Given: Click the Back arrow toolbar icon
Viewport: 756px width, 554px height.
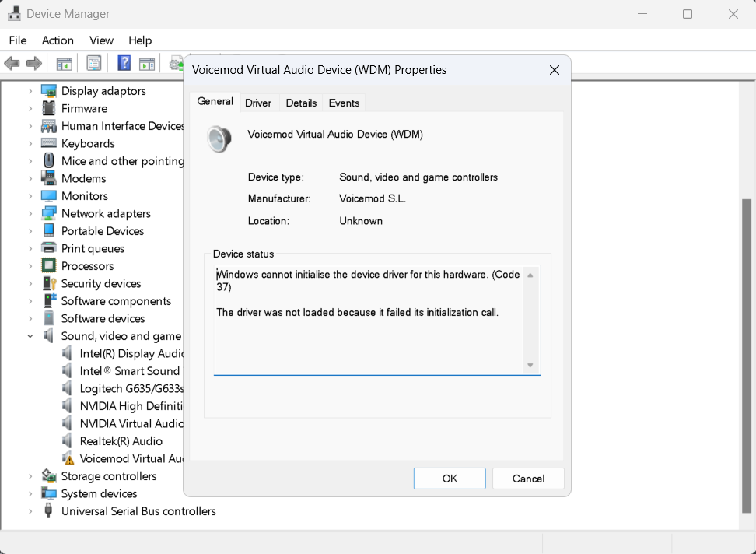Looking at the screenshot, I should 12,64.
